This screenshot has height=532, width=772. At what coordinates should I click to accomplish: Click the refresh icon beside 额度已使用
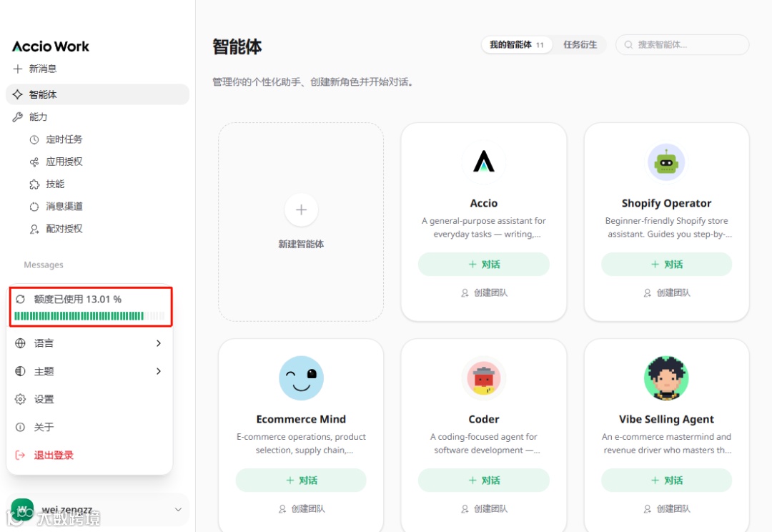[x=20, y=299]
